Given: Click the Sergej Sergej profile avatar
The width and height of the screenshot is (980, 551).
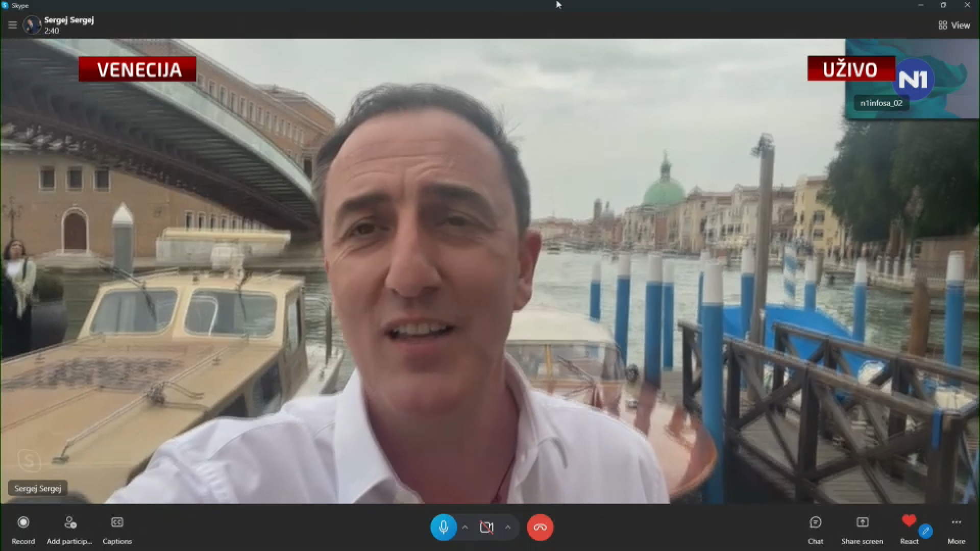Looking at the screenshot, I should (x=32, y=25).
